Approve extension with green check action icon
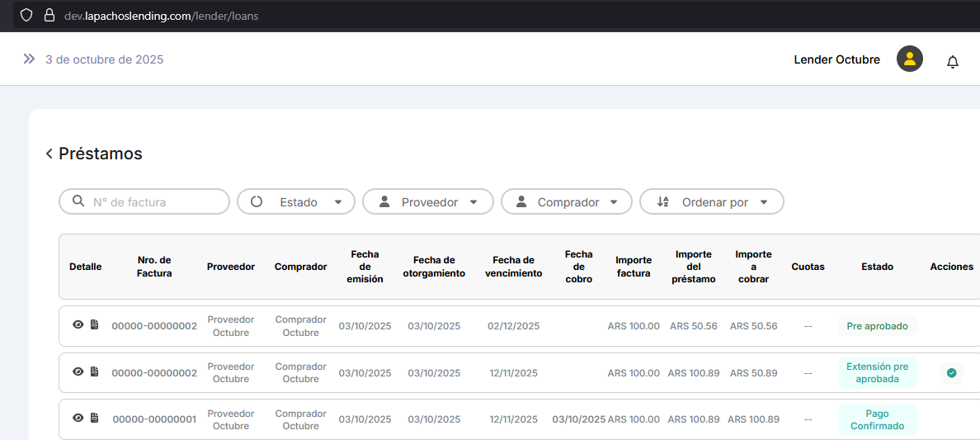 point(951,373)
